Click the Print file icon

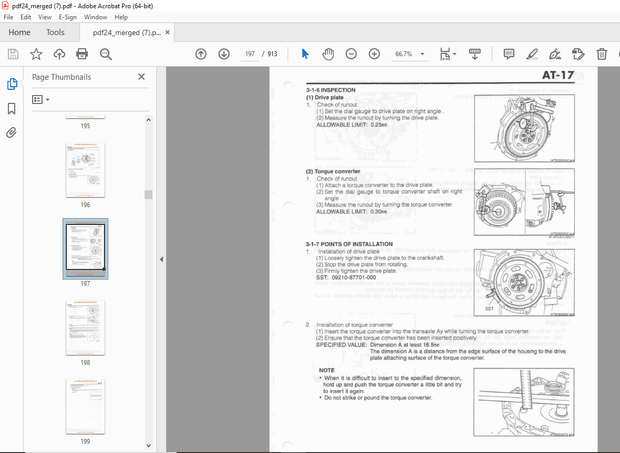tap(83, 54)
